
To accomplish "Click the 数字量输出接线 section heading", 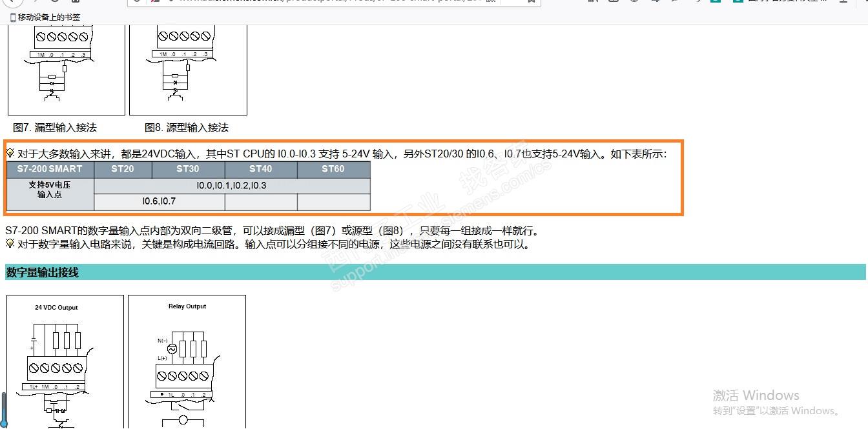I will pos(43,272).
